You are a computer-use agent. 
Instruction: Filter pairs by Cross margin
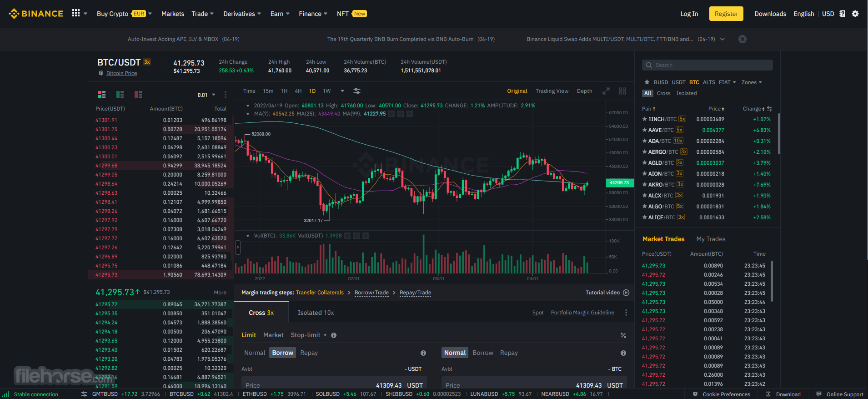click(663, 93)
